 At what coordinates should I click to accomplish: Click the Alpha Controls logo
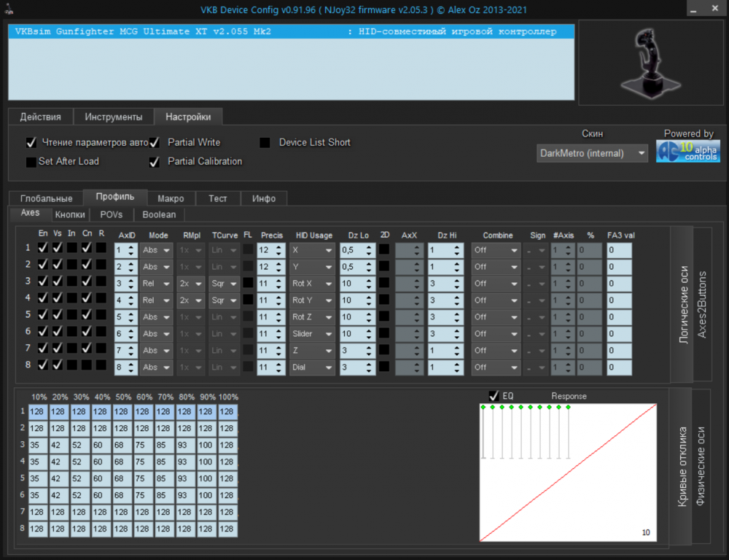pyautogui.click(x=687, y=151)
